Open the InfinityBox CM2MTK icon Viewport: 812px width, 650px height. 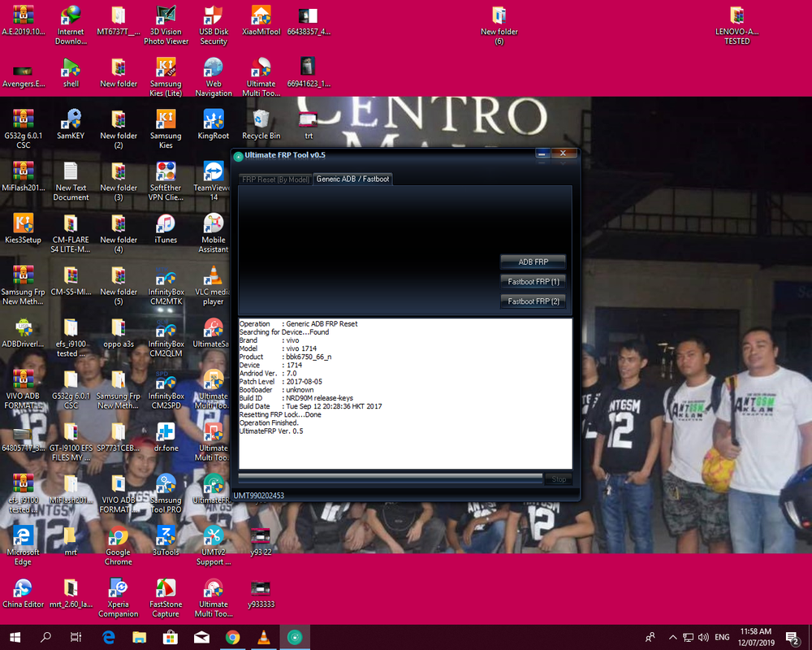[x=166, y=286]
